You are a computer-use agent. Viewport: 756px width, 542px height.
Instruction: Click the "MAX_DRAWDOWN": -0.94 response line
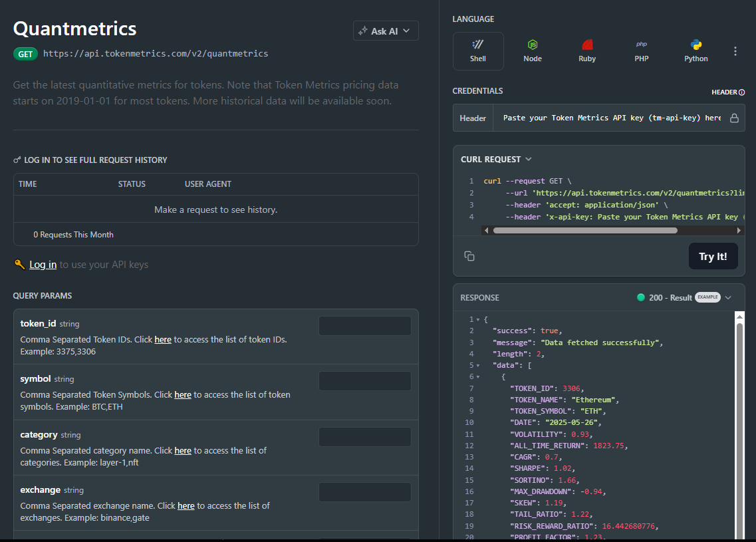[558, 491]
